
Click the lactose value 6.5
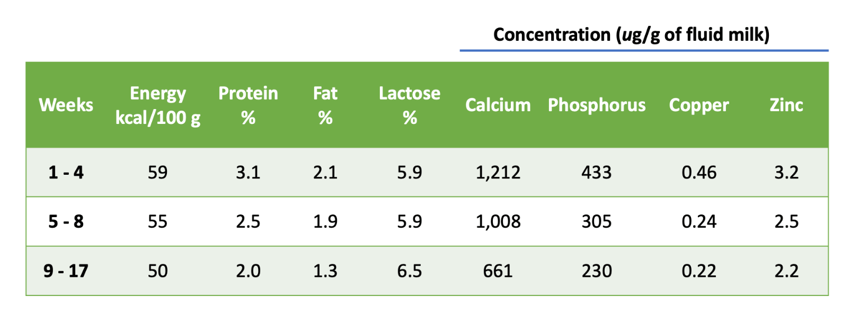point(409,271)
